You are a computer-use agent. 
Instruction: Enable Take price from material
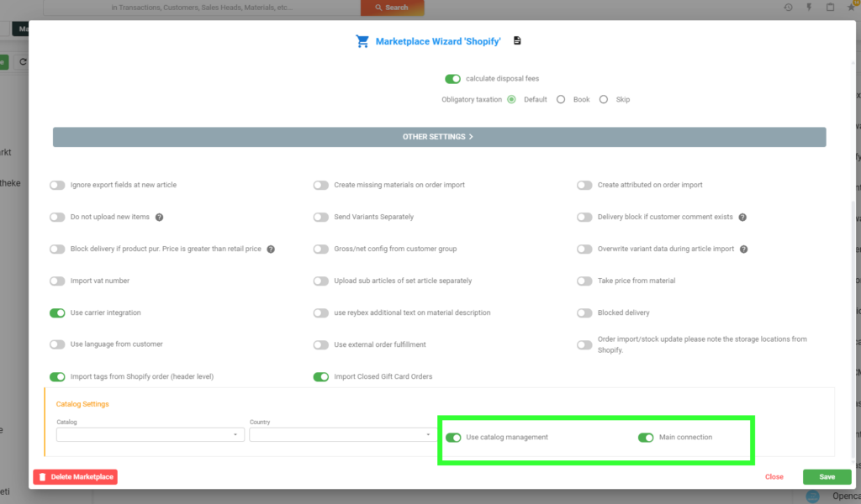click(x=584, y=281)
